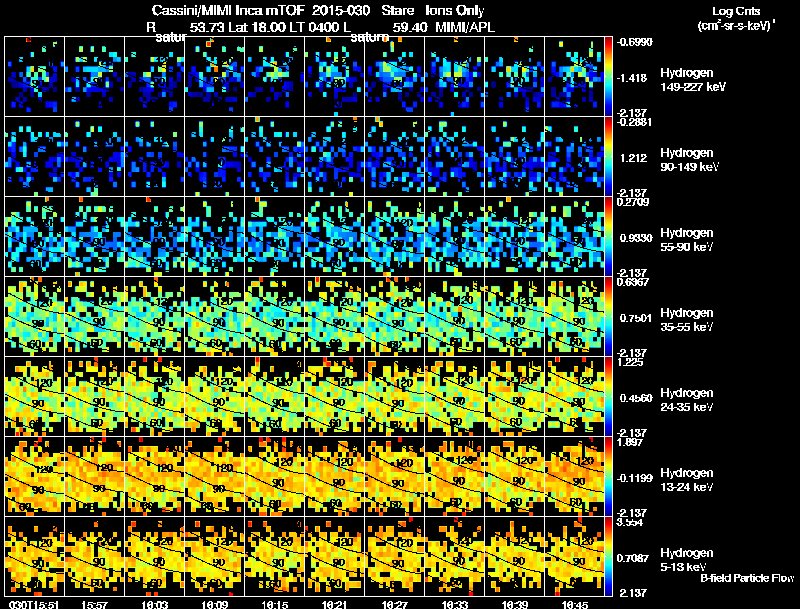Viewport: 800px width, 609px height.
Task: Click the colorbar maximum value '3.554'
Action: 630,522
